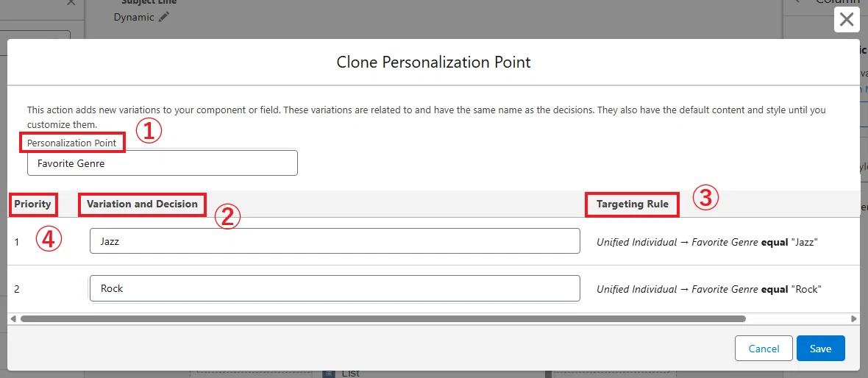Save the cloned personalization point
This screenshot has width=868, height=378.
820,349
